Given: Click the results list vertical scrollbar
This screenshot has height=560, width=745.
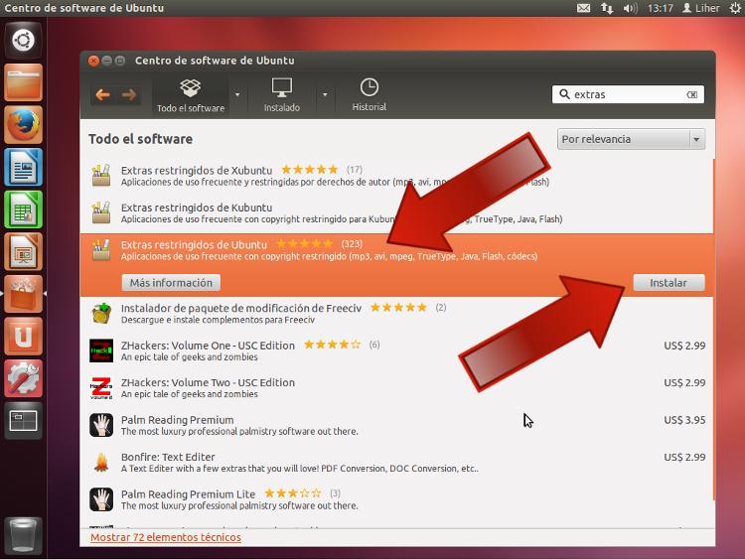Looking at the screenshot, I should [x=713, y=329].
